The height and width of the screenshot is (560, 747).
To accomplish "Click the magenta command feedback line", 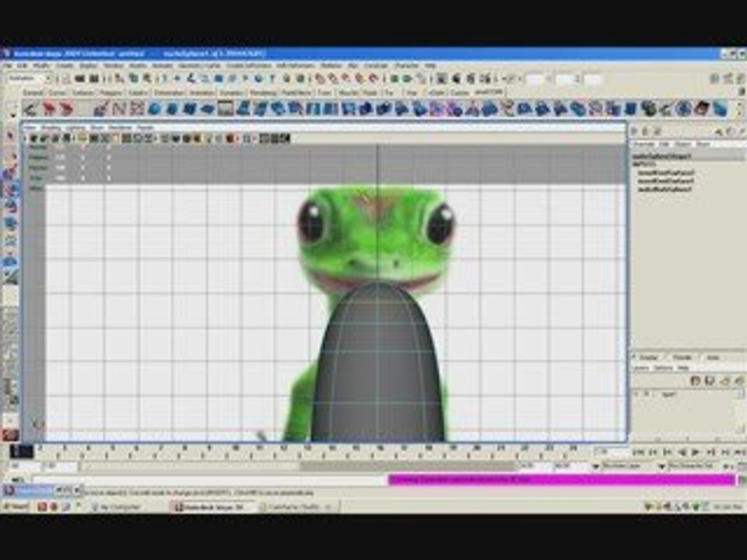I will click(x=562, y=480).
